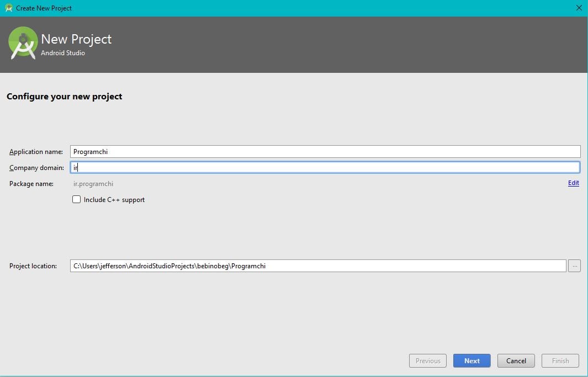
Task: Select the ir.programchi package name text
Action: [93, 184]
